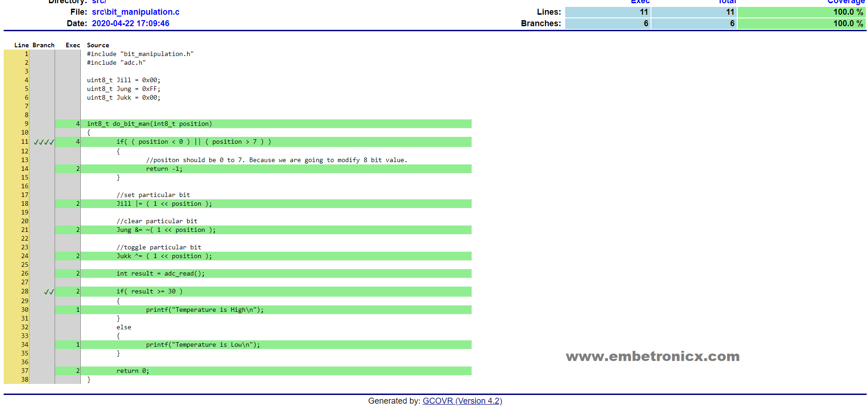
Task: Select the do_bit_man function signature line
Action: point(150,124)
